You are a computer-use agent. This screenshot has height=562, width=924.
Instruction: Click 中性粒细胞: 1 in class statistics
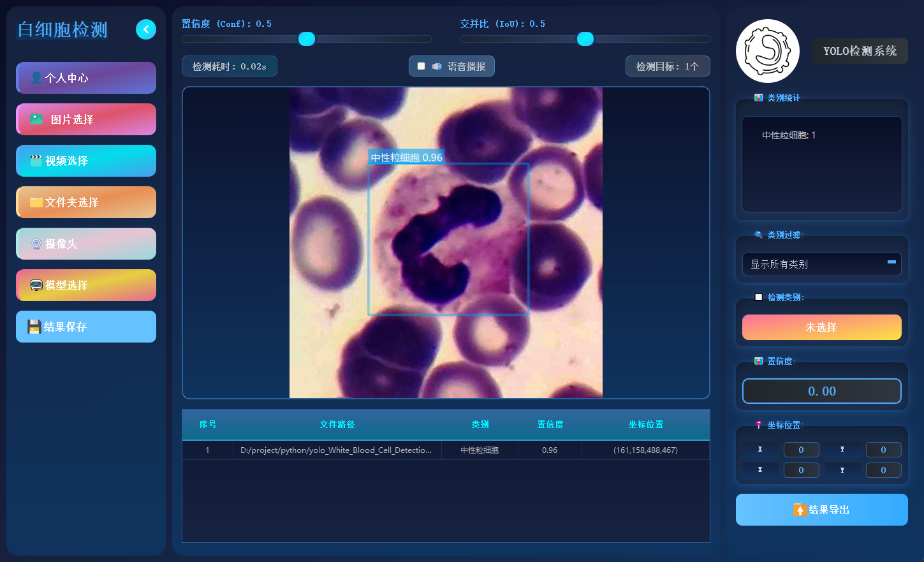coord(789,135)
